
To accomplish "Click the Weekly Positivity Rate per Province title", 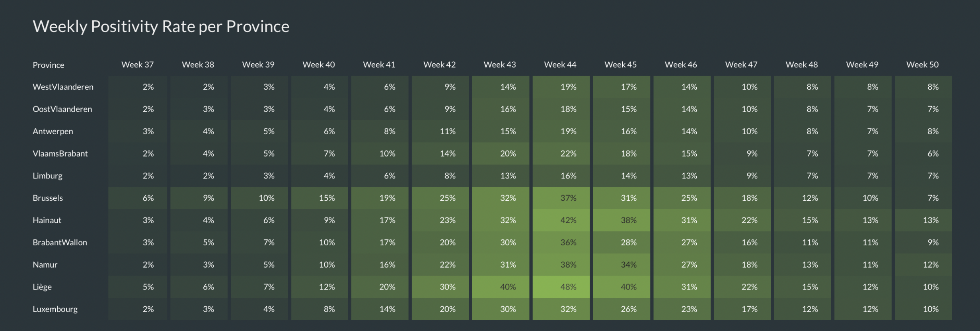I will pos(161,27).
